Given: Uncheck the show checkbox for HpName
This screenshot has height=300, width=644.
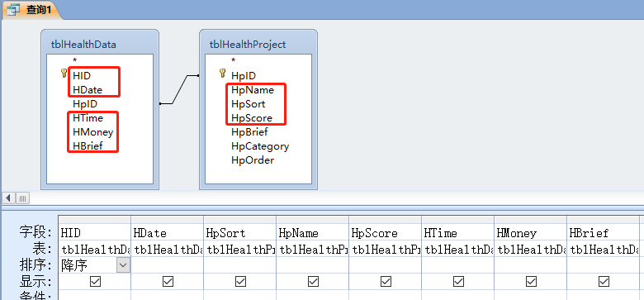Looking at the screenshot, I should click(x=313, y=282).
